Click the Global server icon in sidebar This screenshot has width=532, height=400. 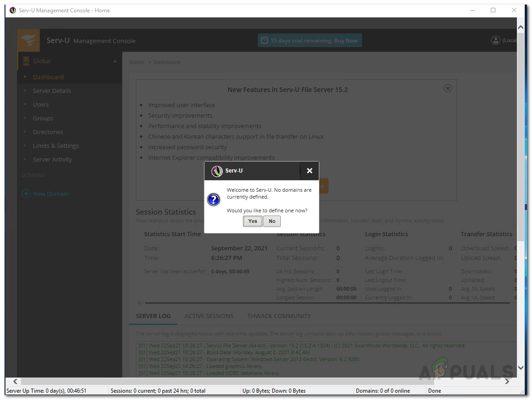tap(26, 61)
